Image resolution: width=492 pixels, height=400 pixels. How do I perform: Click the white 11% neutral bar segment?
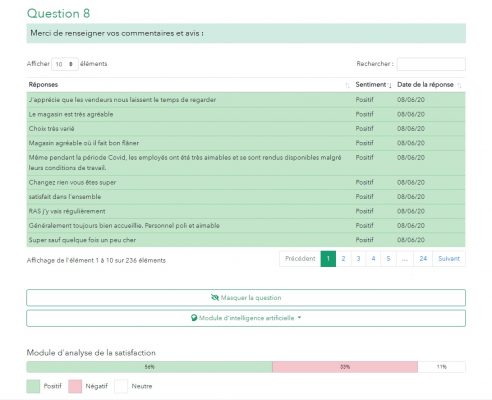[x=441, y=367]
